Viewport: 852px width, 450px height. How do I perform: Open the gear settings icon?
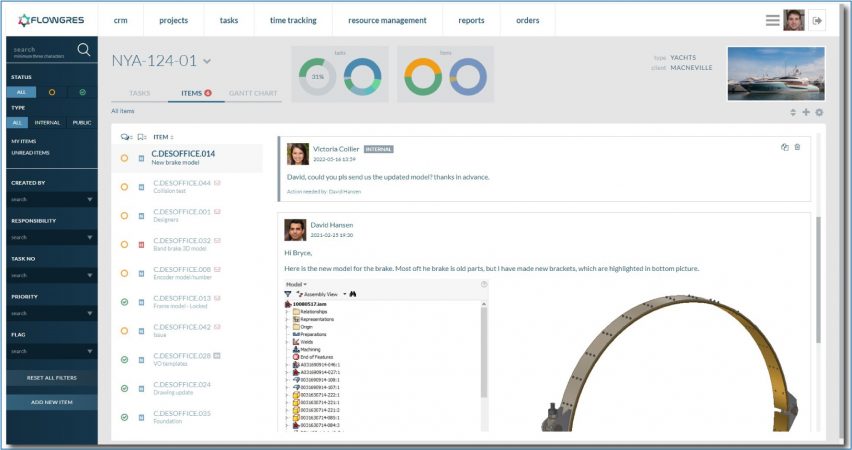coord(819,112)
